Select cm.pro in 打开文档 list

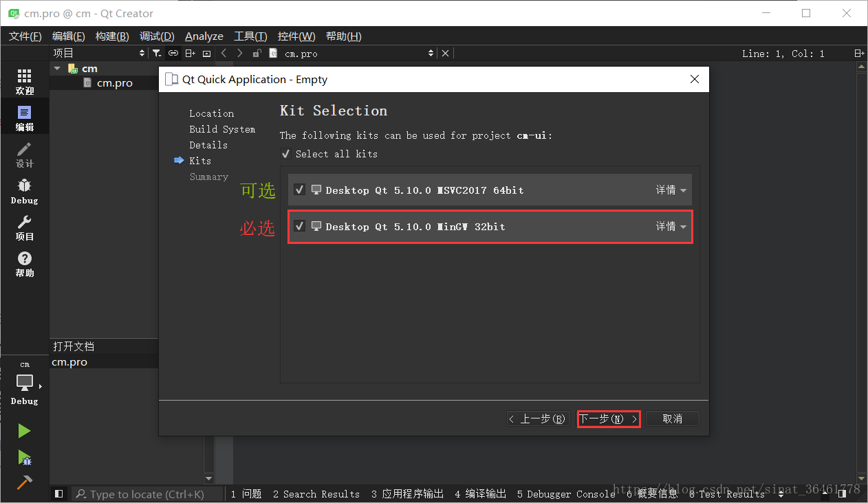pyautogui.click(x=69, y=362)
